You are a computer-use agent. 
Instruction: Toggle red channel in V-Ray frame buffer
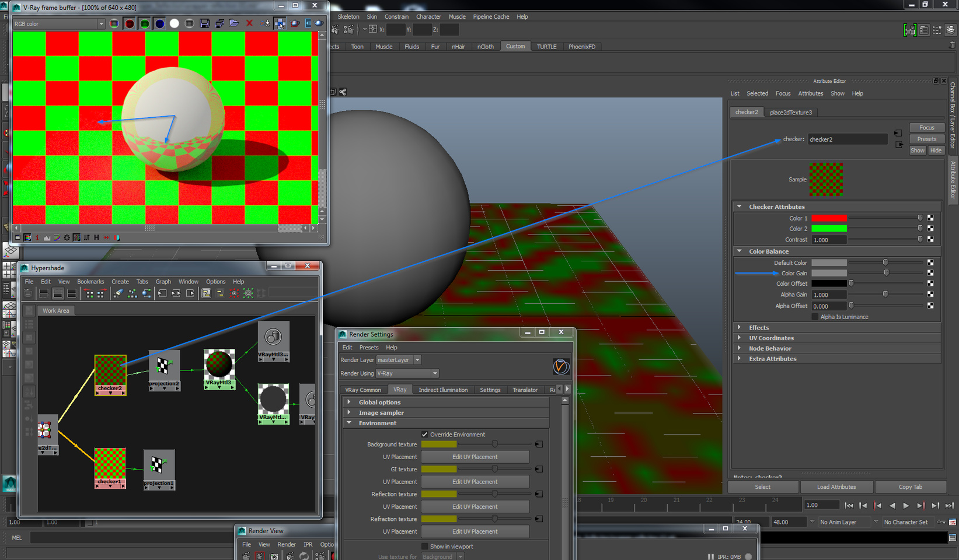pos(130,24)
